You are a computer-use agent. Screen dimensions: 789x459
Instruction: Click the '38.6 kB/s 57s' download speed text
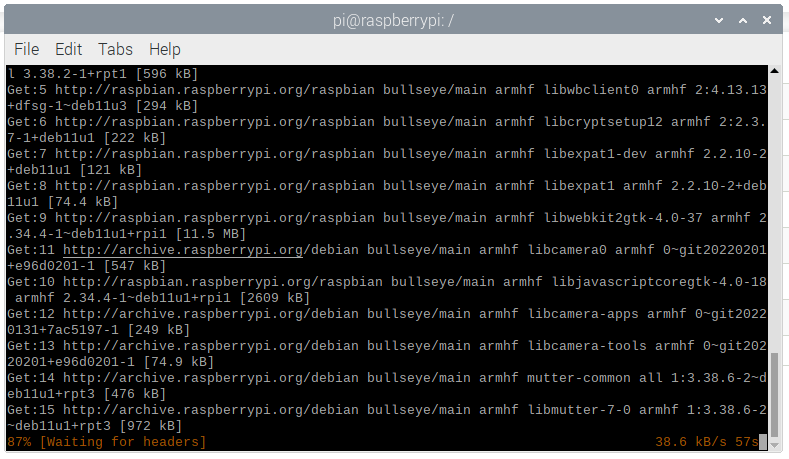(x=706, y=442)
